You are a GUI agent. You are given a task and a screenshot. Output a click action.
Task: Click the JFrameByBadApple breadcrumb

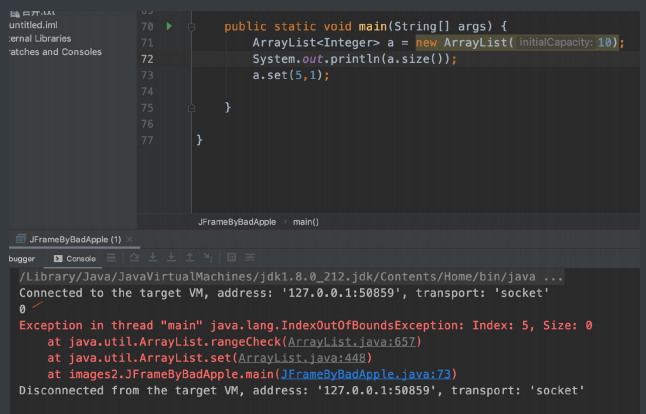(237, 222)
